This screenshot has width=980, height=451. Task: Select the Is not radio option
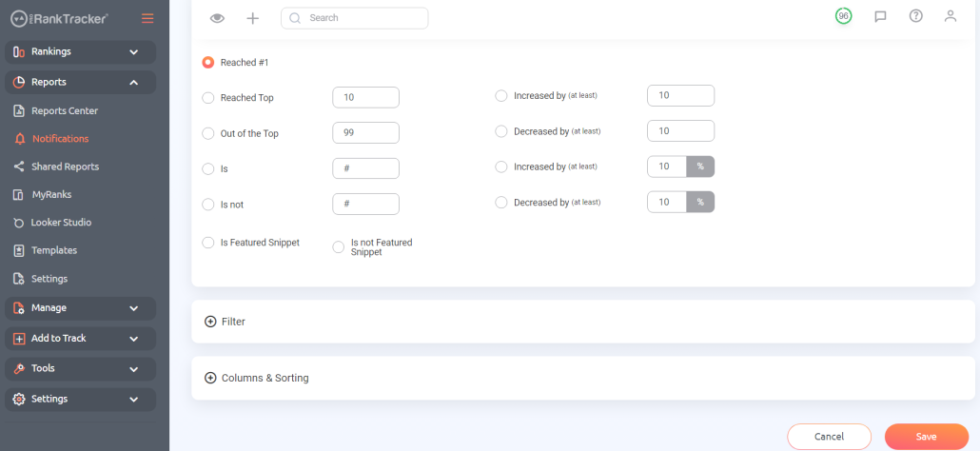[208, 205]
